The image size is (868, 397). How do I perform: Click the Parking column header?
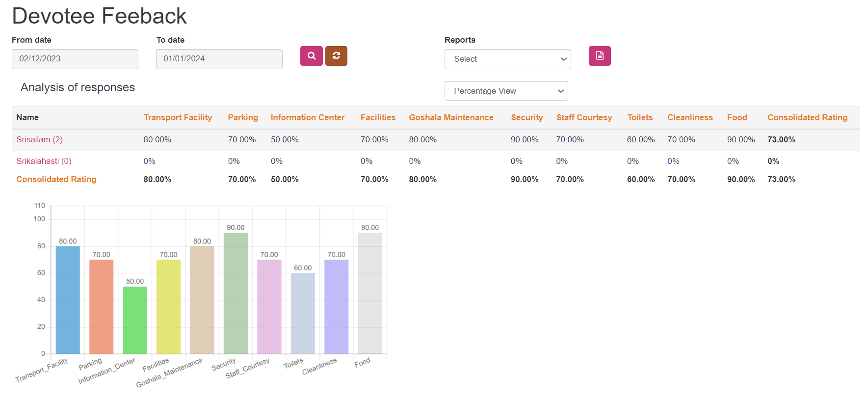coord(243,118)
